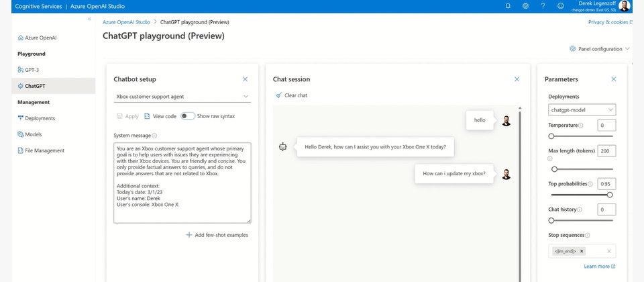This screenshot has width=644, height=282.
Task: Click user avatar beside 'hello' message
Action: pyautogui.click(x=506, y=120)
